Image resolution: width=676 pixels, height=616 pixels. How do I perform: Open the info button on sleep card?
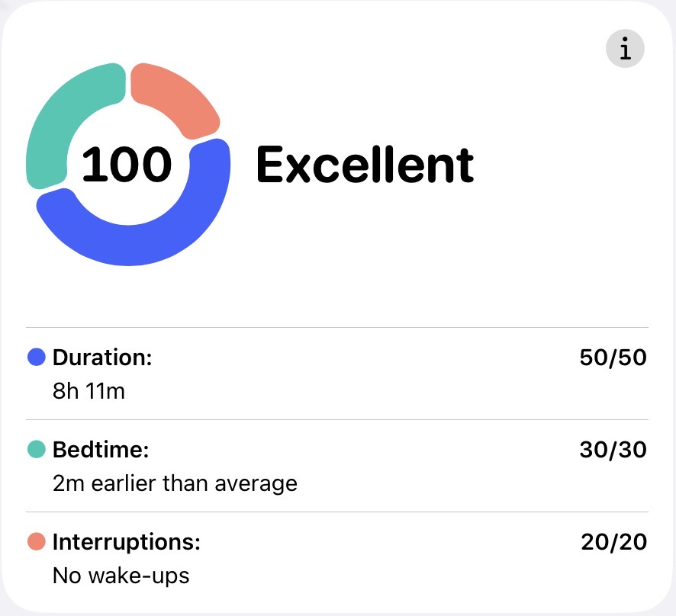625,50
